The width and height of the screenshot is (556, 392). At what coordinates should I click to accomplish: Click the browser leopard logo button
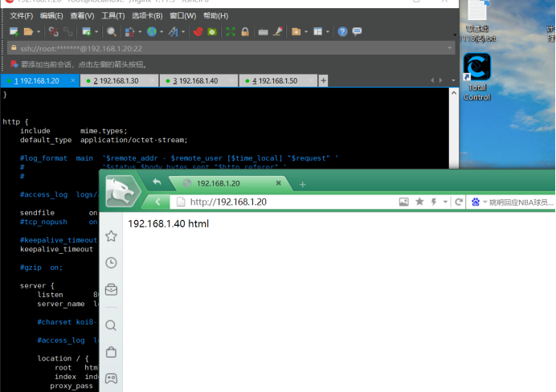click(123, 191)
